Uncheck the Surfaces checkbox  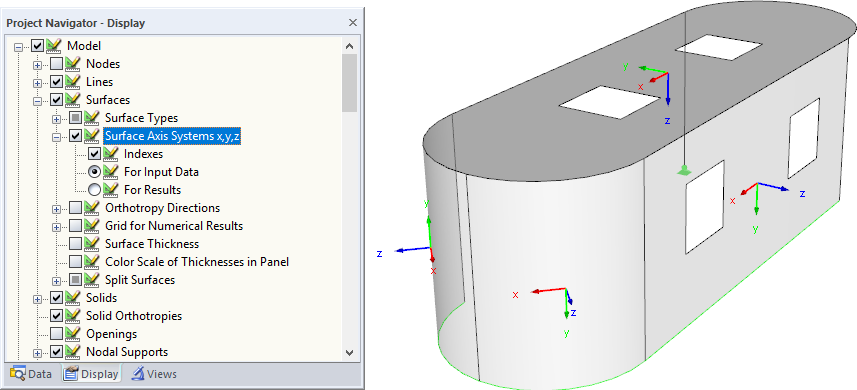click(56, 100)
